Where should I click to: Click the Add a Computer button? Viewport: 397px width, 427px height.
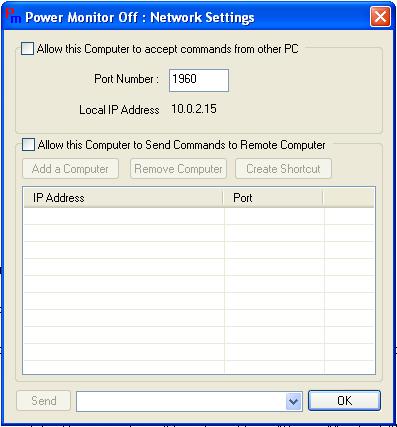point(70,169)
